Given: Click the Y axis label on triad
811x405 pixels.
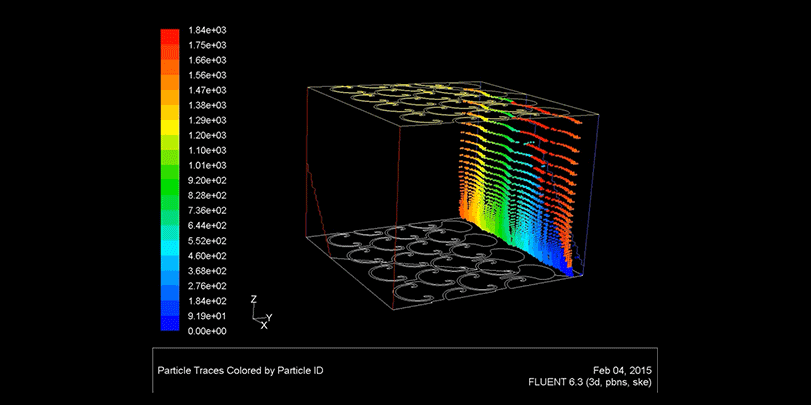Looking at the screenshot, I should [x=270, y=316].
